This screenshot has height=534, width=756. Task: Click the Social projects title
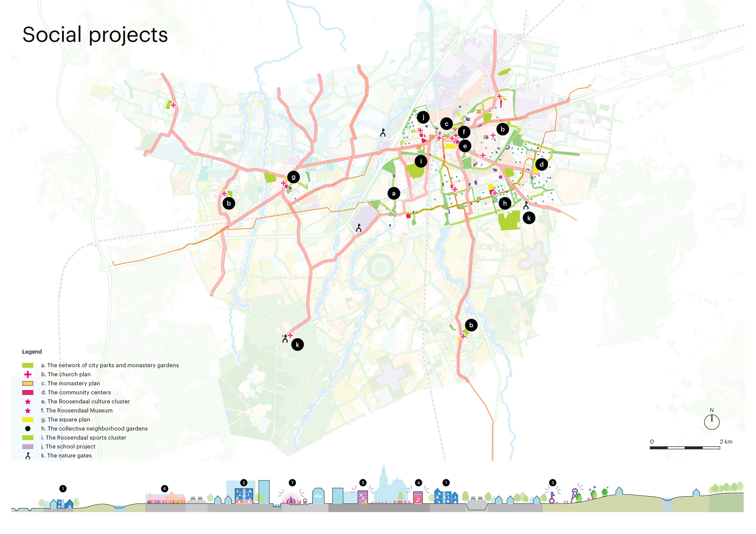pyautogui.click(x=95, y=35)
